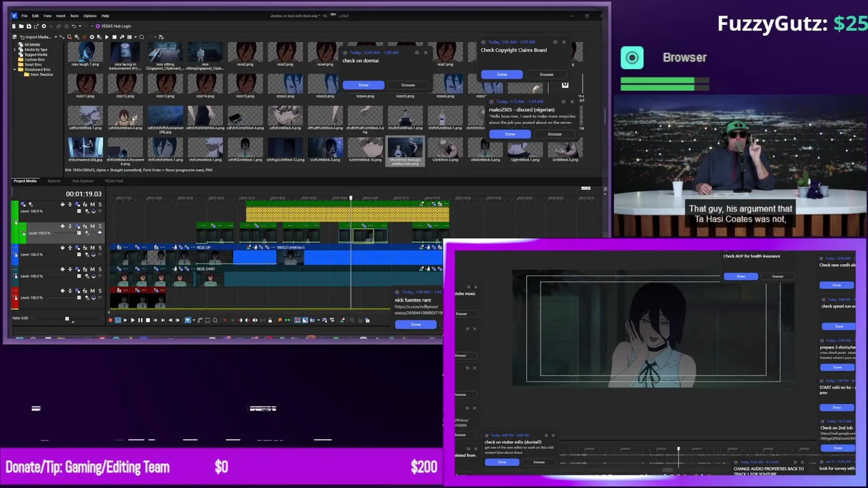
Task: Start media preview in Project Media toolbar
Action: [106, 37]
